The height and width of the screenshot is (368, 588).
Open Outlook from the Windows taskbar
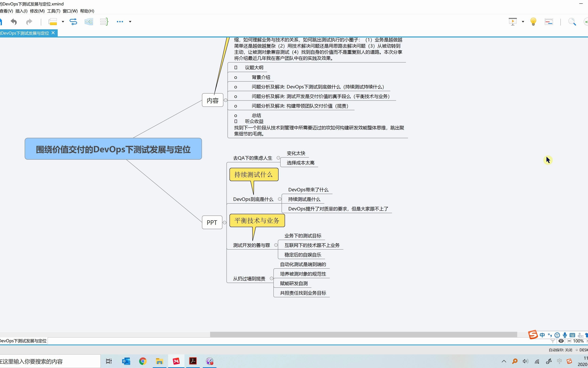[126, 361]
